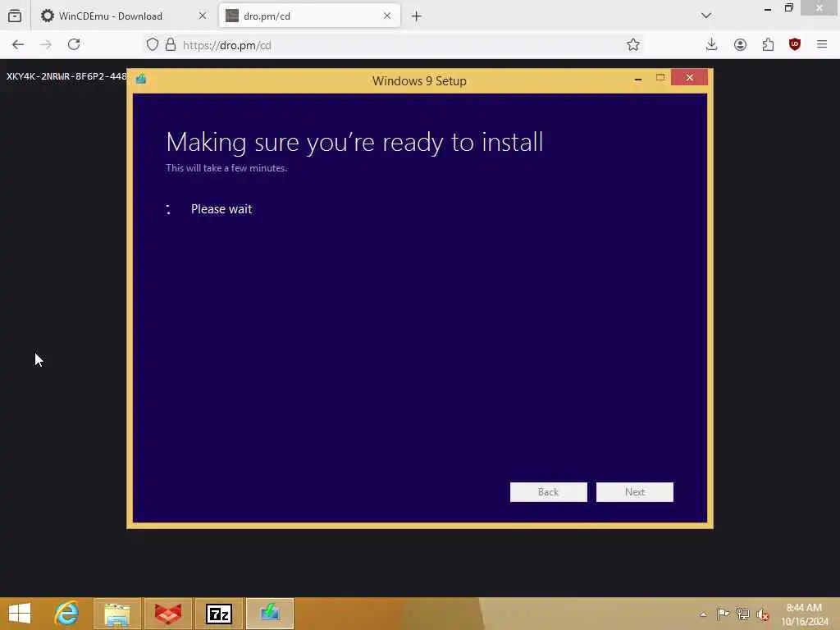This screenshot has width=840, height=630.
Task: Select Windows Setup taskbar item
Action: [x=270, y=614]
